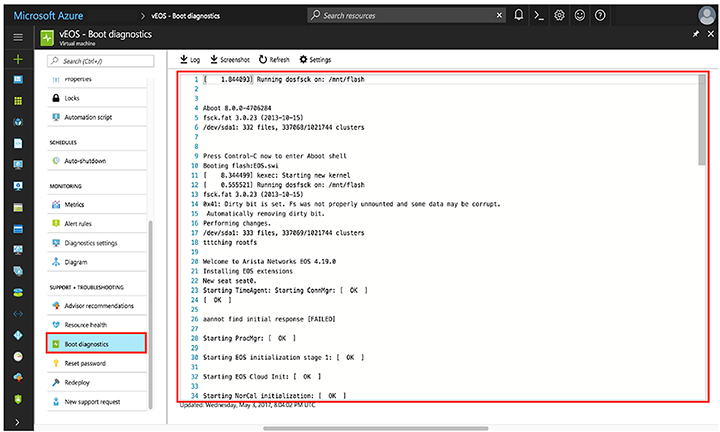
Task: Select Boot diagnostics menu item
Action: [96, 344]
